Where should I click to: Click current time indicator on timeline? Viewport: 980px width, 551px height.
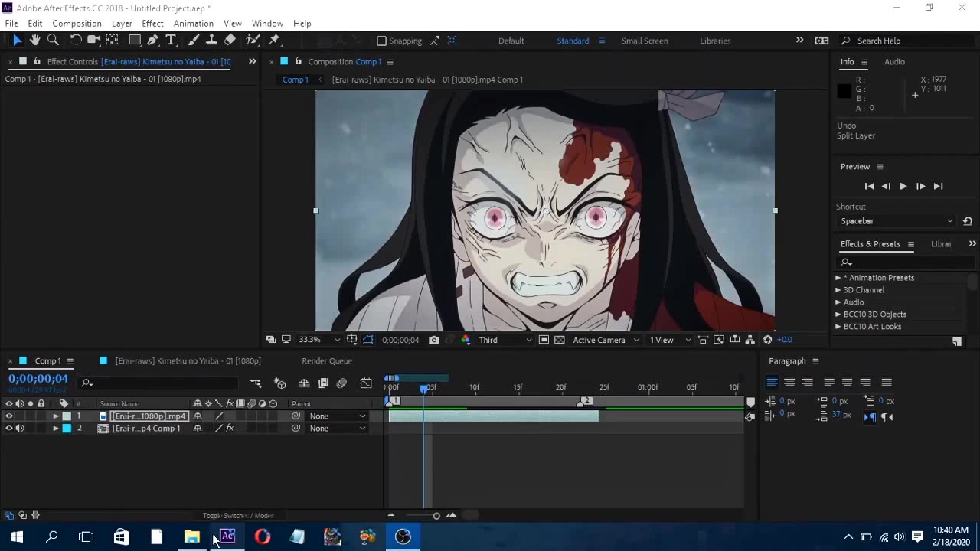coord(424,389)
